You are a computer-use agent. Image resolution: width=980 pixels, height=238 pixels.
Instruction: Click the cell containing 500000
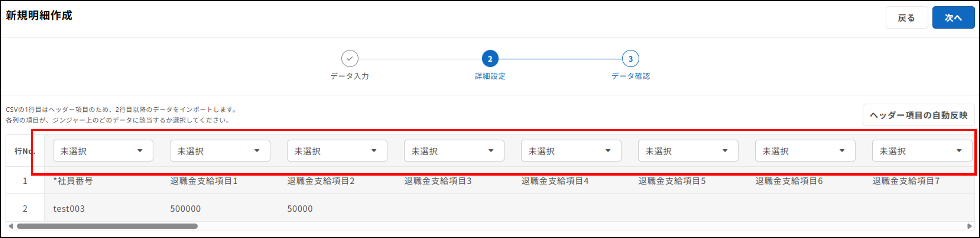pyautogui.click(x=185, y=208)
